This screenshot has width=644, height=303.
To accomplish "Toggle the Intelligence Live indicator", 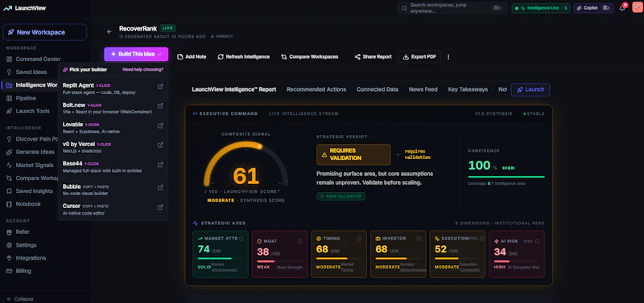I will [541, 8].
